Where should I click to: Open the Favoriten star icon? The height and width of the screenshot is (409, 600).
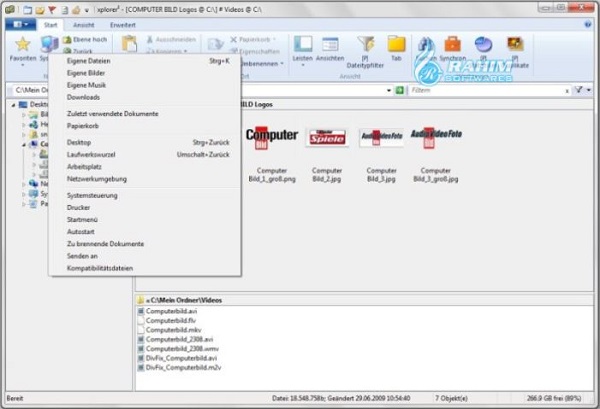[x=23, y=44]
